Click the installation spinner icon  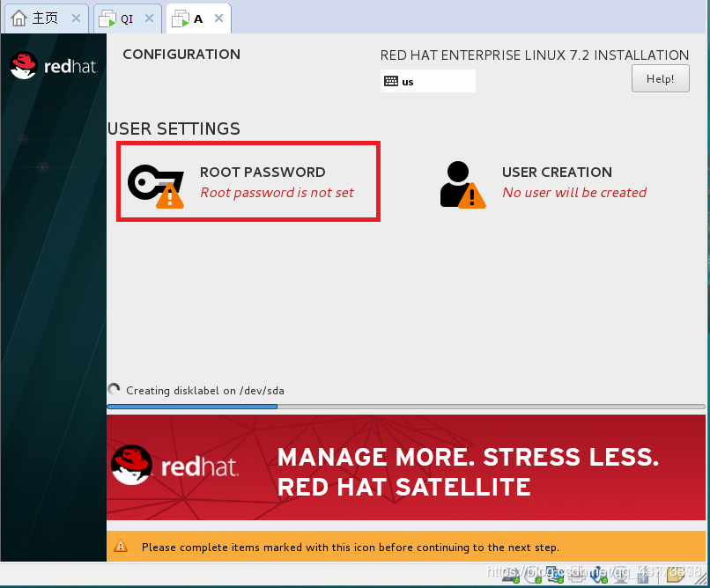point(115,389)
